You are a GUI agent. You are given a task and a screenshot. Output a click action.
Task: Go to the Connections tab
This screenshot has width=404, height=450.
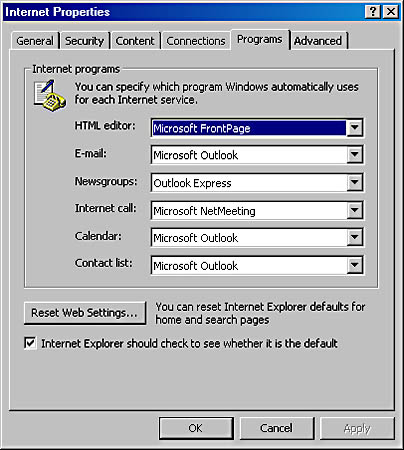coord(196,41)
